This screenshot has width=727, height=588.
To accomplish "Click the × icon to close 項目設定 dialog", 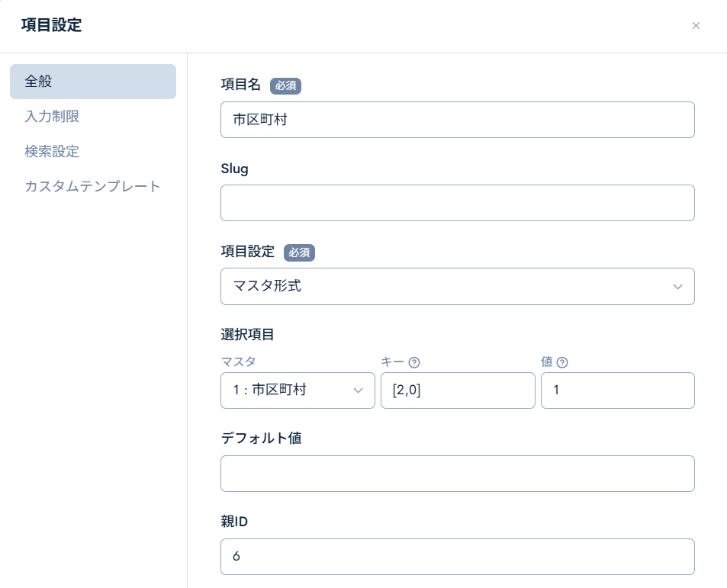I will point(696,25).
